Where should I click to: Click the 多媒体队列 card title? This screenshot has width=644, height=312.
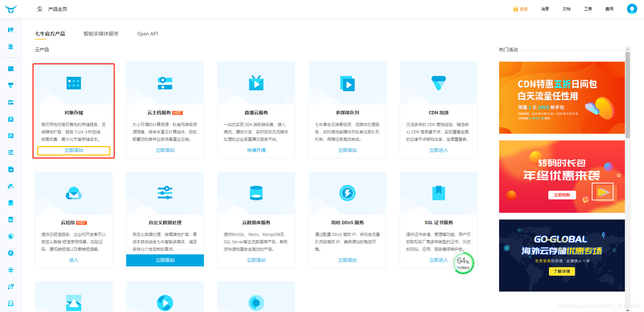click(347, 113)
